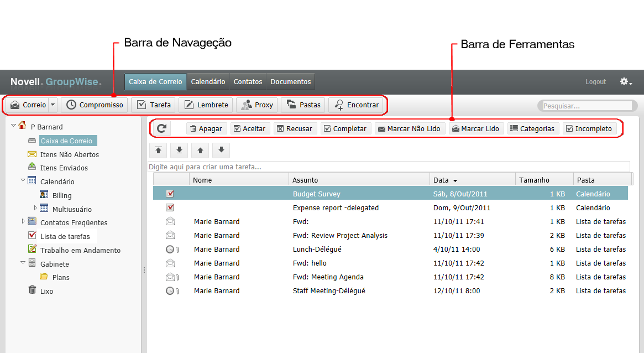Image resolution: width=644 pixels, height=353 pixels.
Task: Click the move-to-bottom arrow icon
Action: click(x=179, y=150)
